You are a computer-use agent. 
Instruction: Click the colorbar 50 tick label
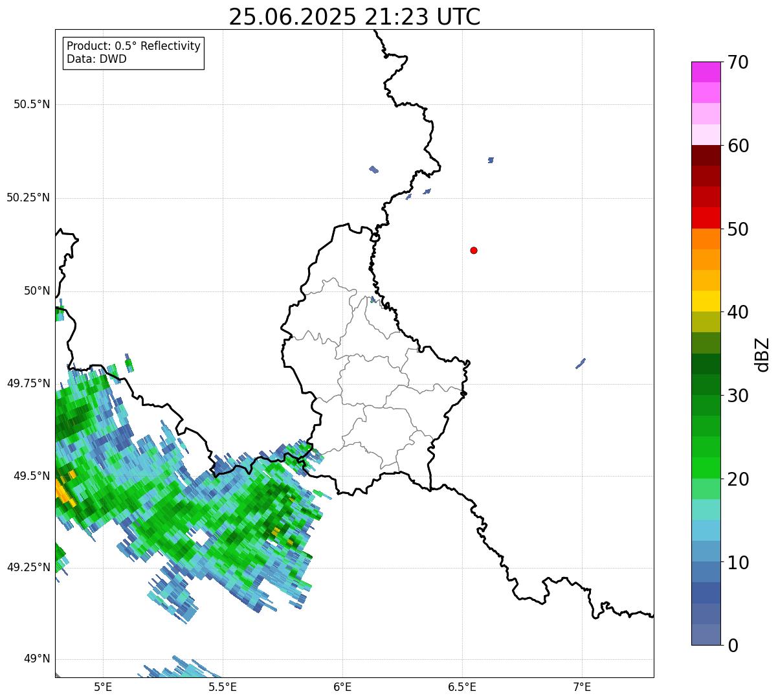tap(738, 229)
